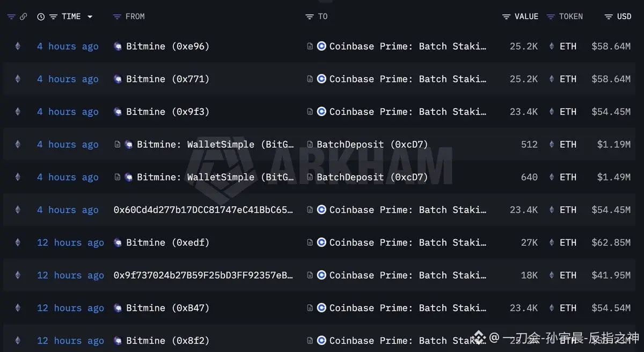Click the leftmost chain filter icon
This screenshot has width=644, height=352.
pos(11,17)
